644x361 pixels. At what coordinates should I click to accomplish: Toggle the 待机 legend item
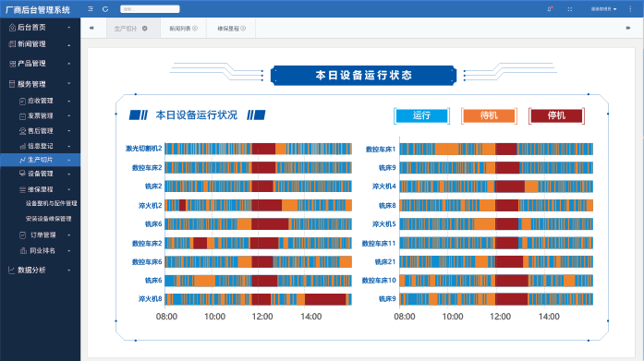489,115
